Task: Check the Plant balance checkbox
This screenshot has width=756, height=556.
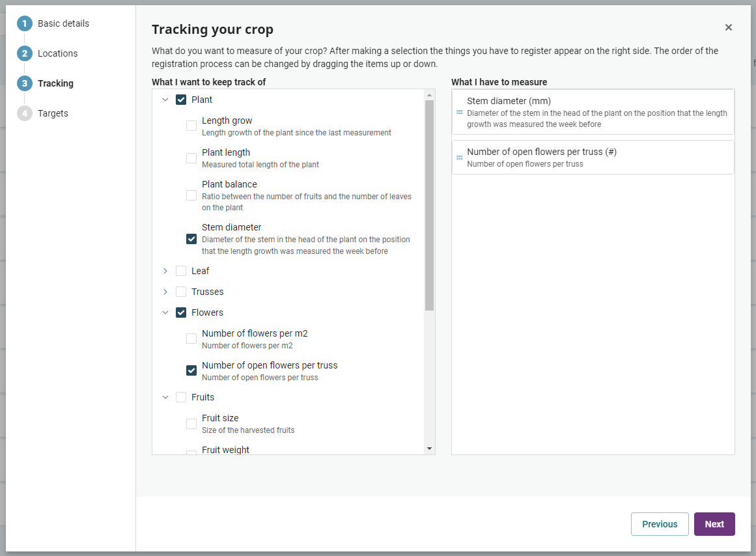Action: point(191,195)
